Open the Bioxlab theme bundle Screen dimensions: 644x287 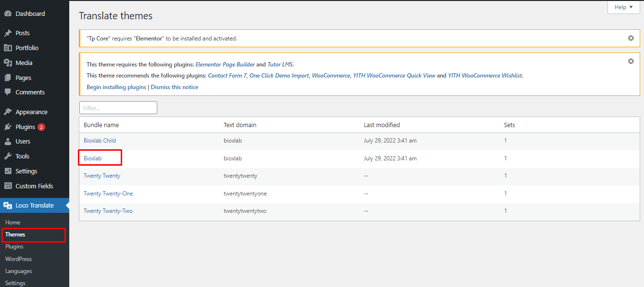pyautogui.click(x=92, y=158)
